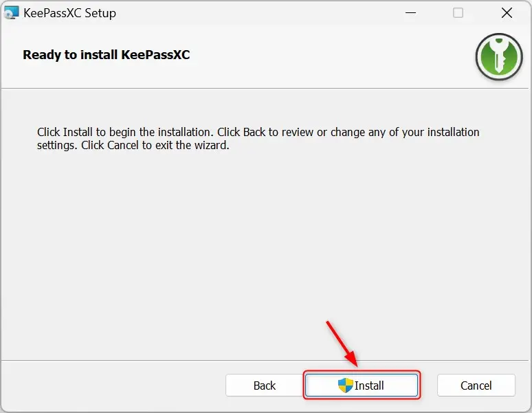This screenshot has width=532, height=413.
Task: Click the empty gray wizard content area
Action: coord(265,254)
